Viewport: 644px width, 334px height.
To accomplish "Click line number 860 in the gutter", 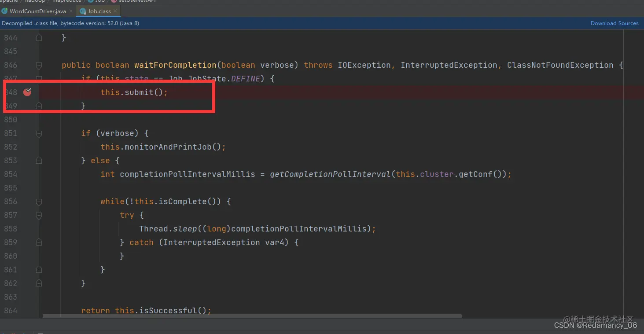I will tap(11, 256).
